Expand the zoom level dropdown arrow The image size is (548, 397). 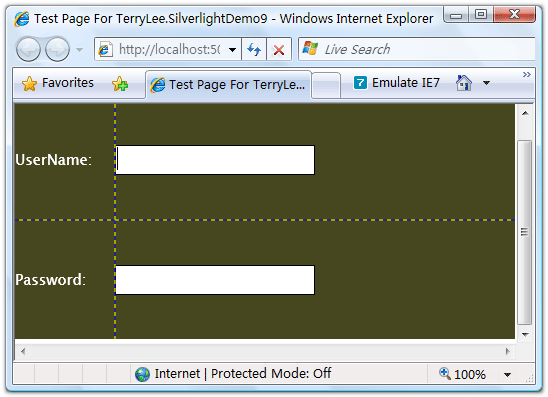point(507,375)
